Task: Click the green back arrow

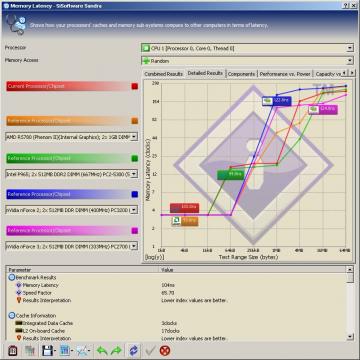Action: 102,351
